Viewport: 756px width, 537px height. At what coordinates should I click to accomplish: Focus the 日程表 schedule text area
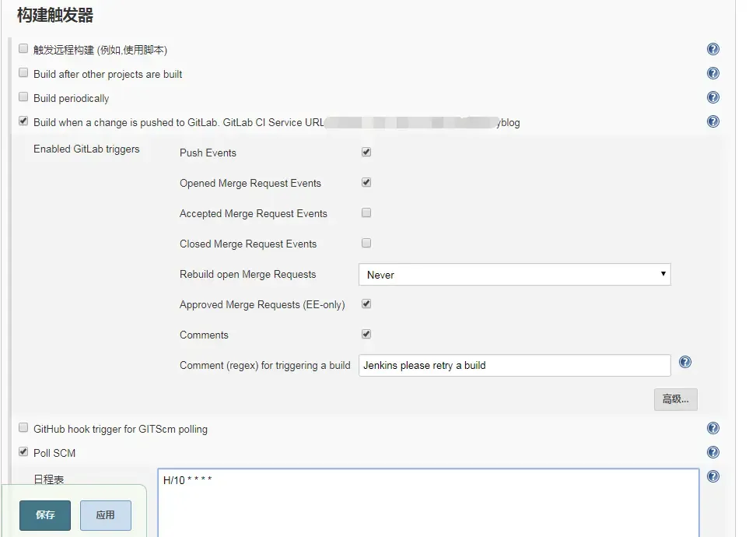[x=428, y=502]
